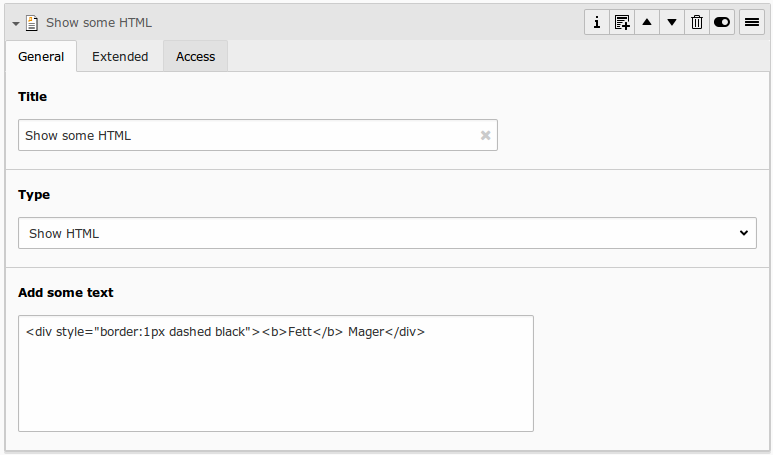
Task: Click the Title field label
Action: click(33, 97)
